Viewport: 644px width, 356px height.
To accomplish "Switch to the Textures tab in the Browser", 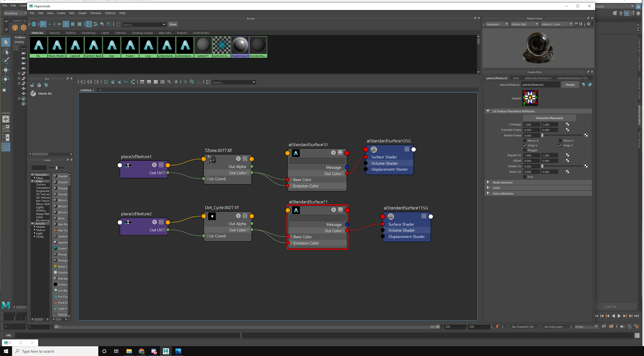I will [54, 33].
